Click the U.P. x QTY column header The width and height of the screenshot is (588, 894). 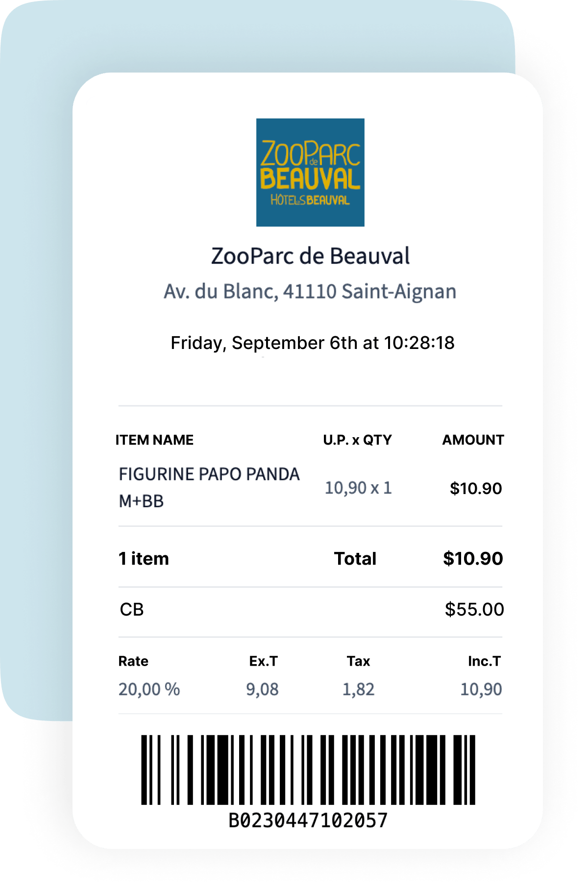tap(357, 440)
